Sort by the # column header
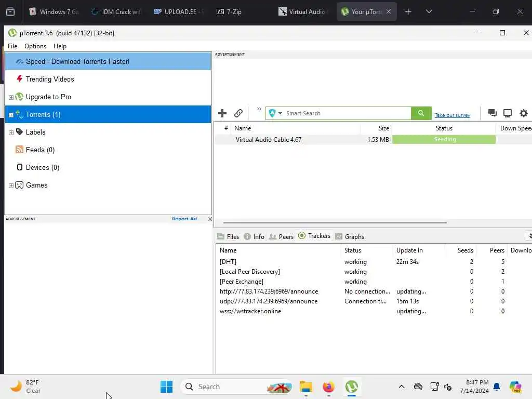The image size is (532, 399). [226, 128]
